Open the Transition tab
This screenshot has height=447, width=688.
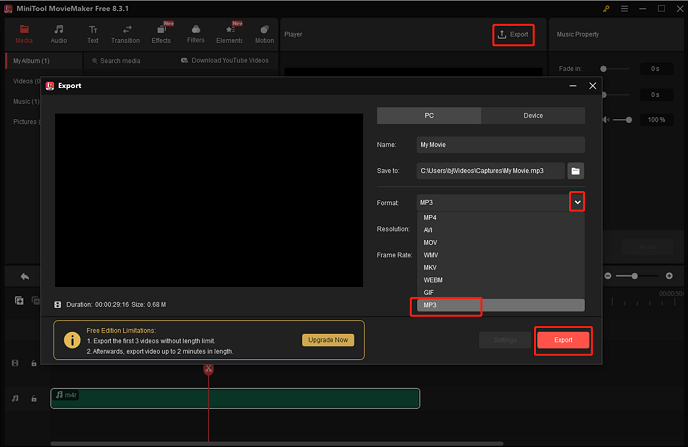(125, 34)
